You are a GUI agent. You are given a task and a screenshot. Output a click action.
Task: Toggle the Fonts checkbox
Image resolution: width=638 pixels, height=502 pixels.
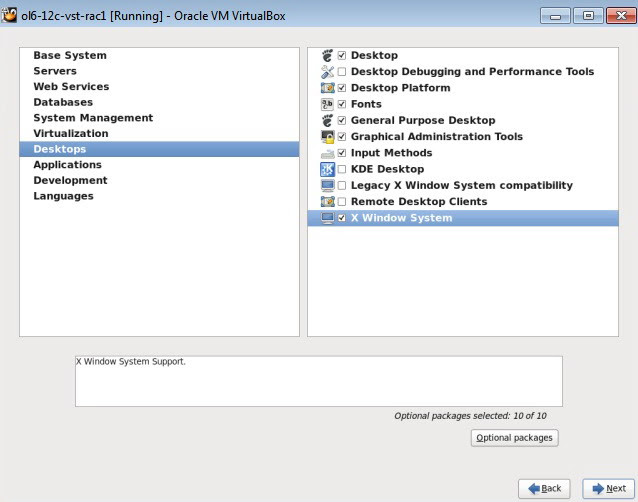(x=342, y=104)
